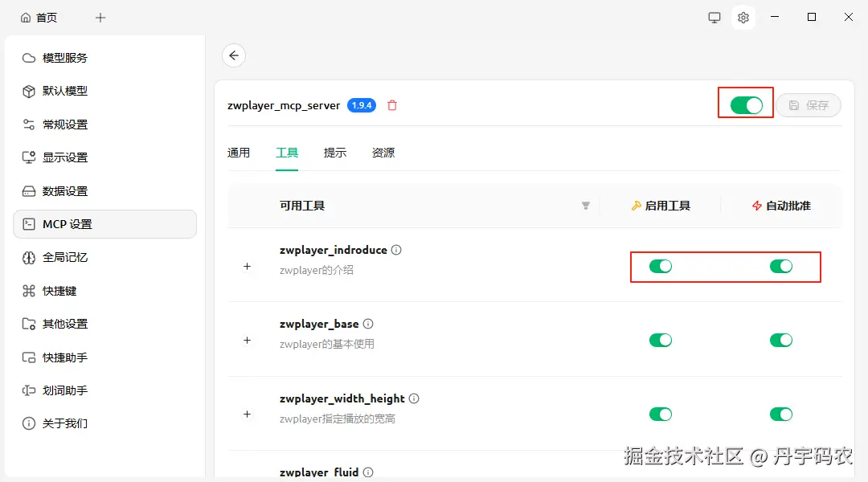Click the 可用工具 column header
Image resolution: width=868 pixels, height=482 pixels.
point(302,206)
